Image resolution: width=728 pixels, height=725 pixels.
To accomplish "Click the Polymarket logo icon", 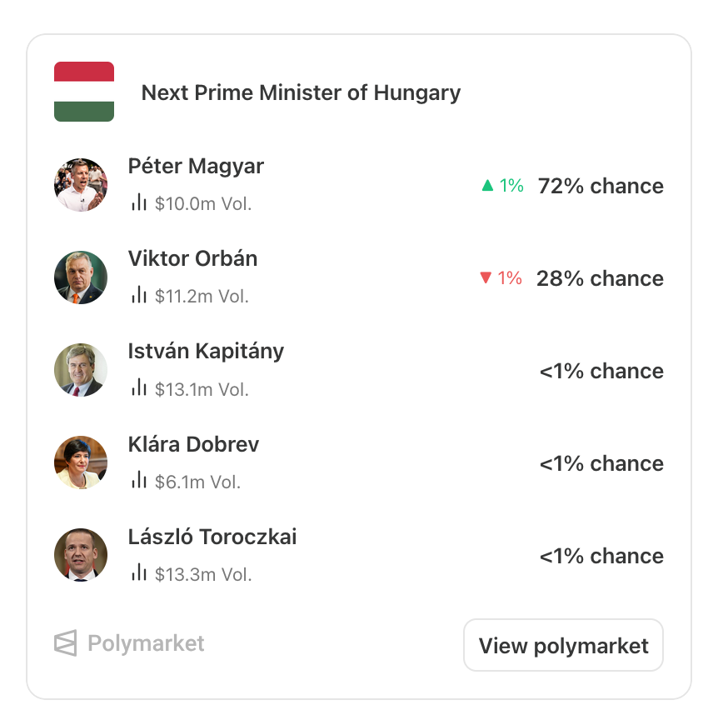I will pos(66,644).
